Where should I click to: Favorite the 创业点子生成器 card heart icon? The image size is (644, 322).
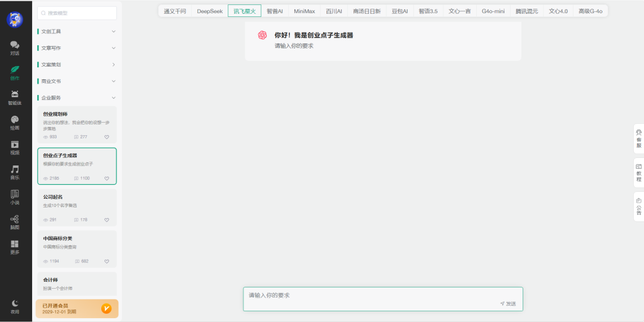coord(107,178)
